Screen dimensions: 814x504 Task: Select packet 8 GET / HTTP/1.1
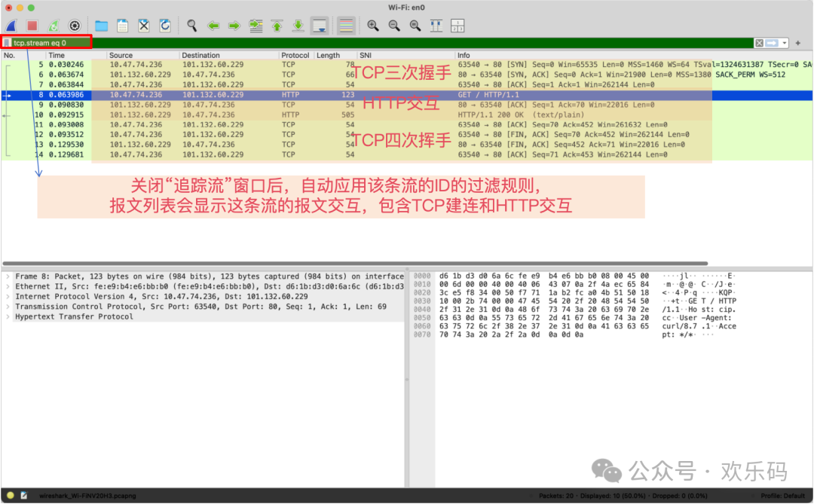[406, 95]
